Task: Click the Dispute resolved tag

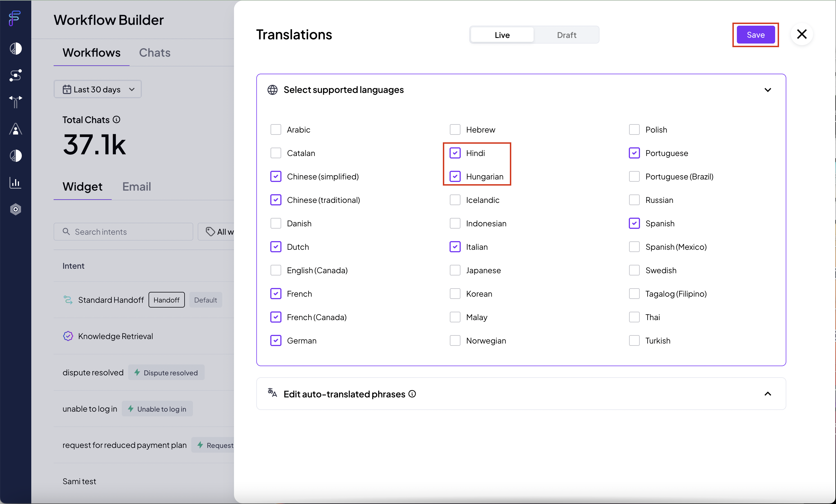Action: (x=166, y=372)
